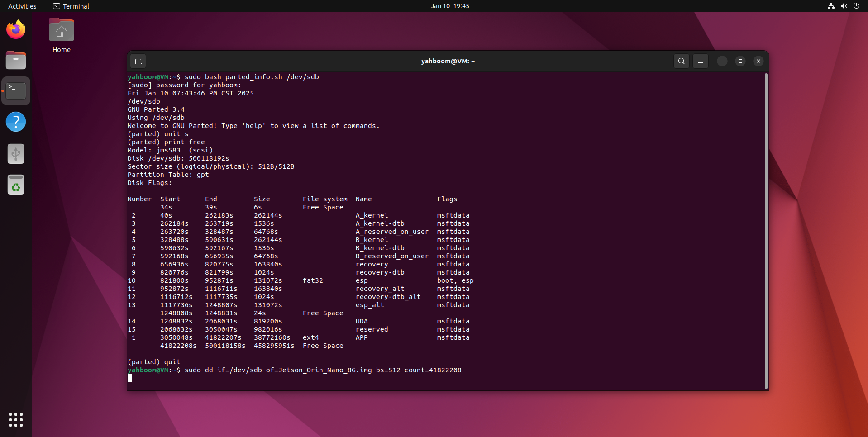Viewport: 868px width, 437px height.
Task: Open the Activities overview
Action: 22,6
